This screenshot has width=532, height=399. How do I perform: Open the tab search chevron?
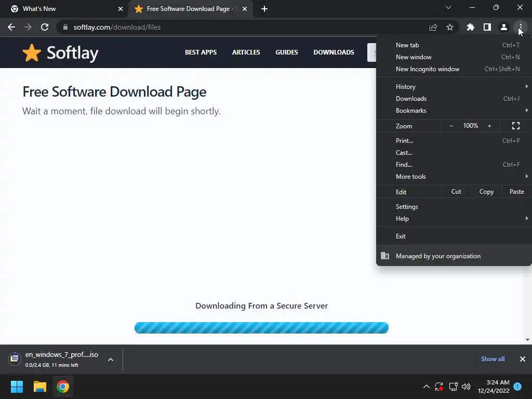pos(448,7)
